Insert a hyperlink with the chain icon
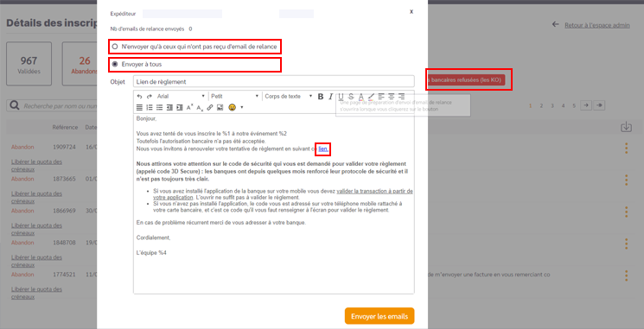 coord(209,107)
